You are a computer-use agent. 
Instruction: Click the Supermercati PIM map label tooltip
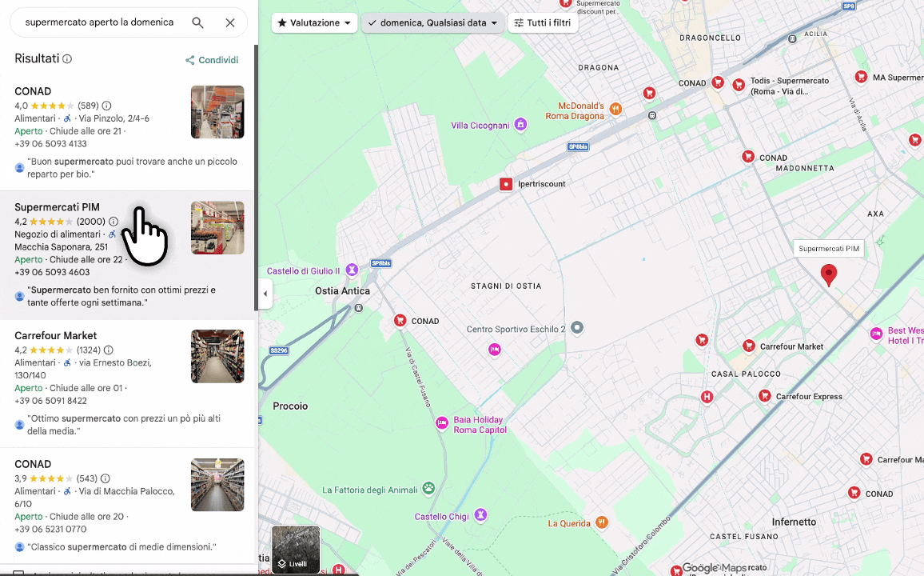829,249
